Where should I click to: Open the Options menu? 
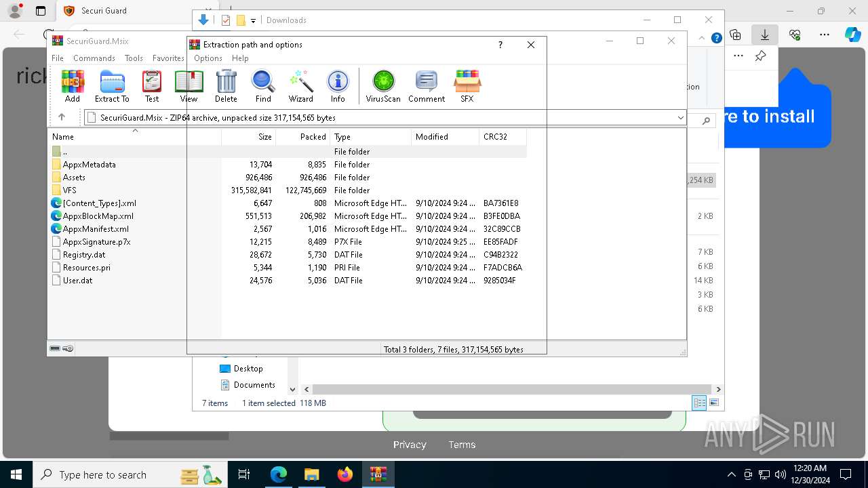(x=208, y=58)
